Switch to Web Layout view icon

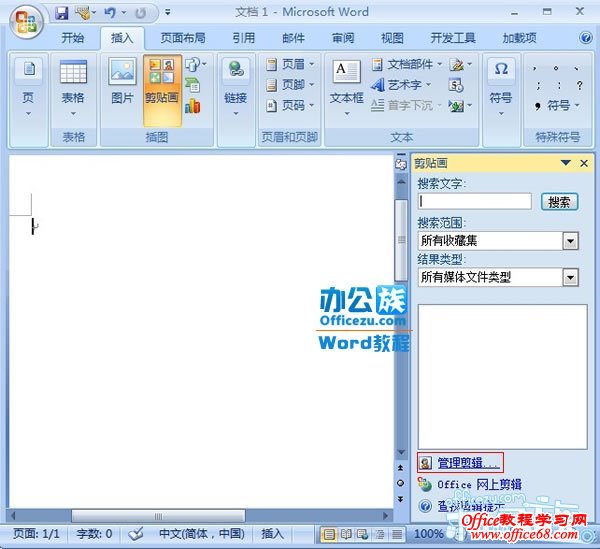tap(363, 534)
